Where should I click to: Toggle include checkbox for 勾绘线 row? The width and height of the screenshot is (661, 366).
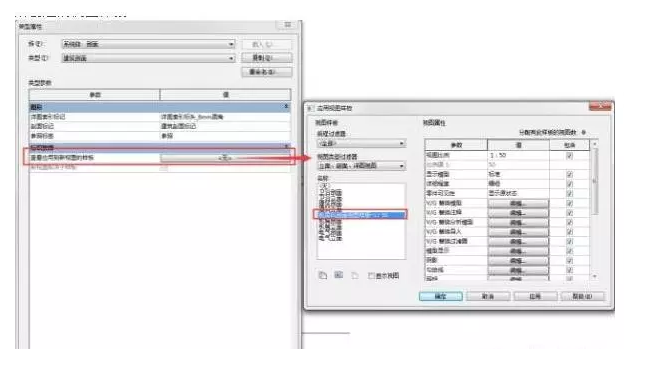click(570, 270)
